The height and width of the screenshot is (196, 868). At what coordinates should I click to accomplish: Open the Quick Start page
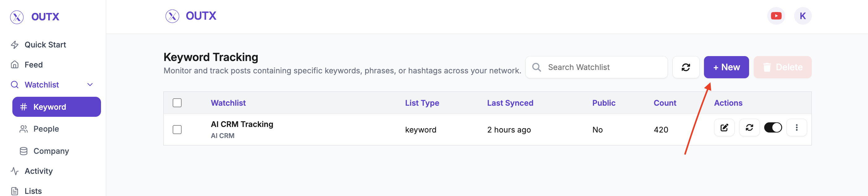(x=45, y=45)
